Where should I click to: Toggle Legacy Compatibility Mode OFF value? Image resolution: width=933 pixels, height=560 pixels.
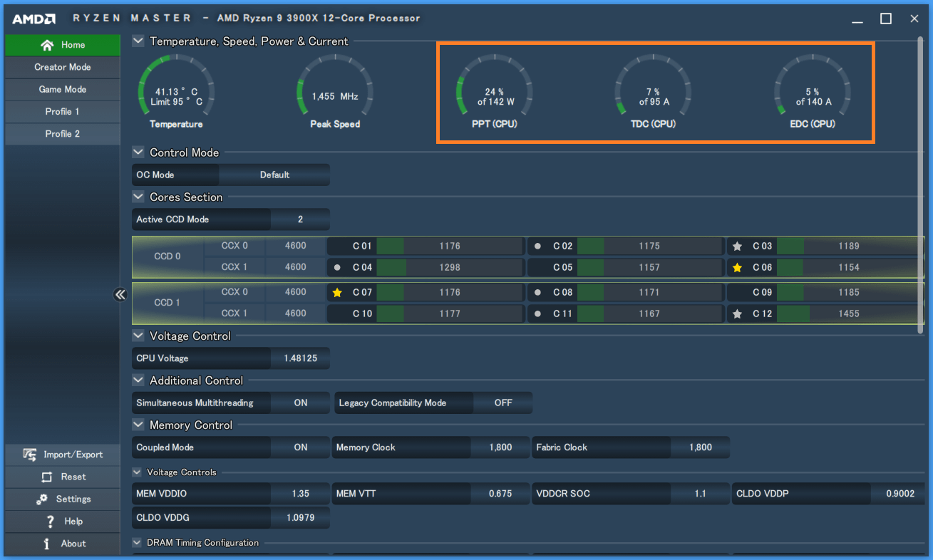coord(503,403)
